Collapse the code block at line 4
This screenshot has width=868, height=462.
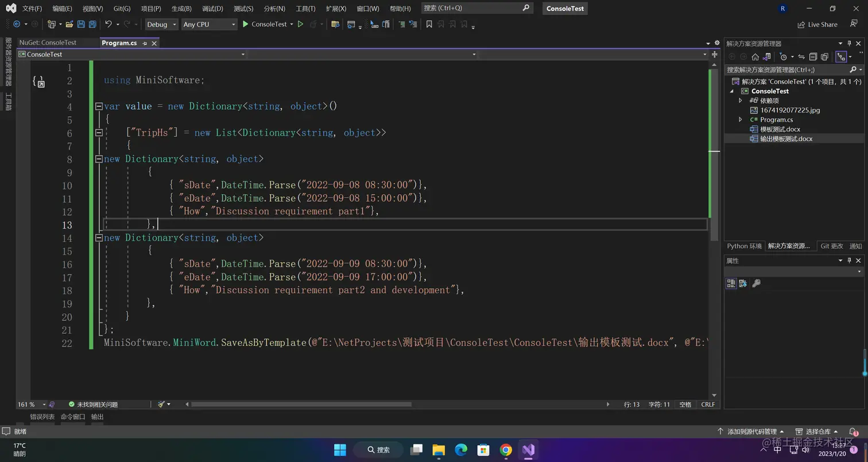(x=99, y=106)
